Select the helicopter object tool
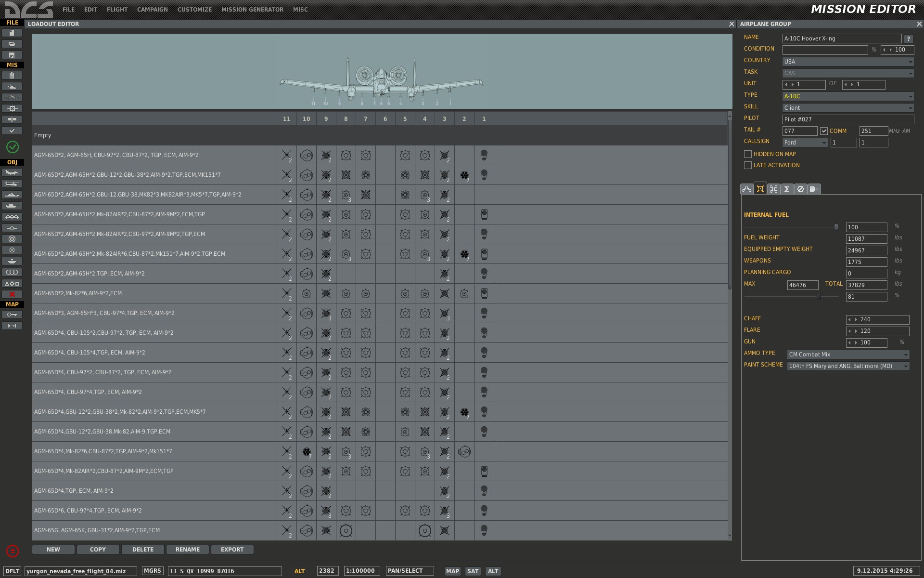924x578 pixels. tap(12, 184)
